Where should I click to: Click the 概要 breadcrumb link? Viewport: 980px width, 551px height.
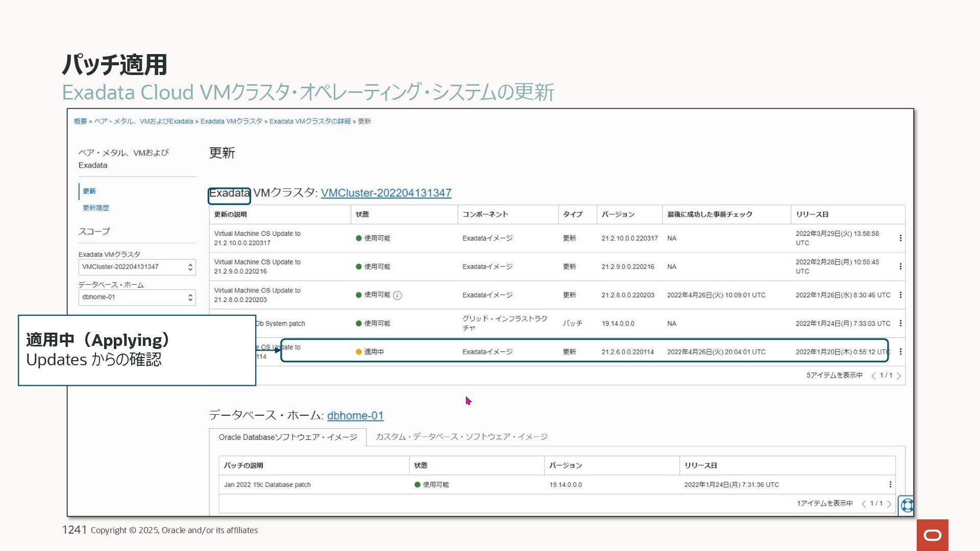[80, 121]
